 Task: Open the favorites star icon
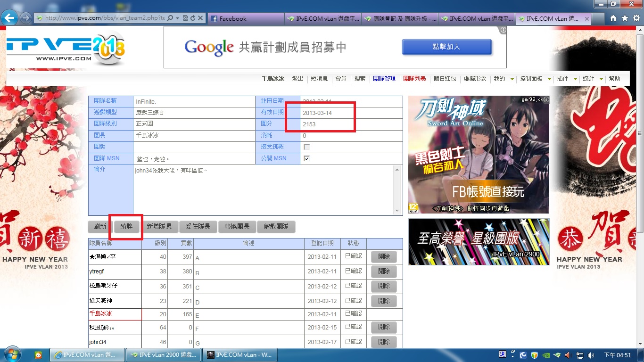pyautogui.click(x=625, y=18)
